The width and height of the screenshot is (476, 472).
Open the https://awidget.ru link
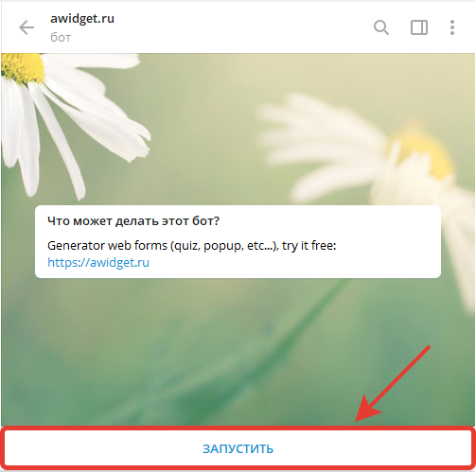[x=98, y=262]
